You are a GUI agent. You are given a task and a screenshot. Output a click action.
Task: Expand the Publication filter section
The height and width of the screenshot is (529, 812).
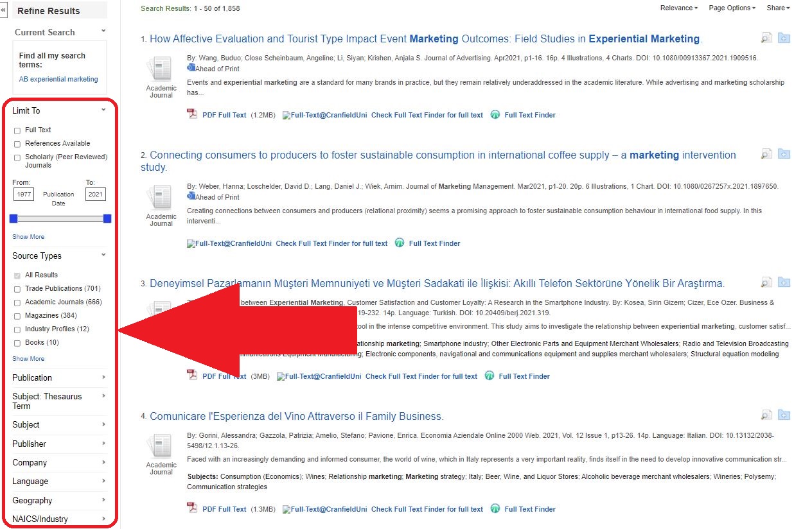(58, 377)
